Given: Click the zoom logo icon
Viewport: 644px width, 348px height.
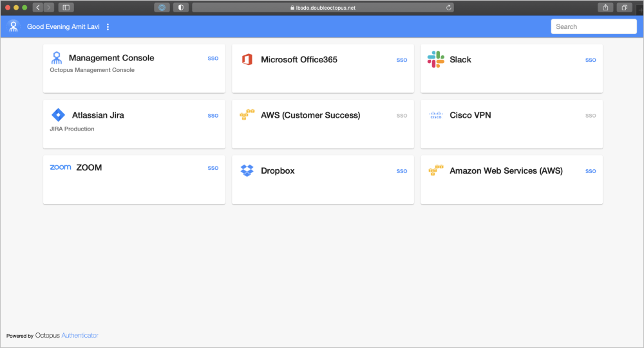Looking at the screenshot, I should 61,167.
